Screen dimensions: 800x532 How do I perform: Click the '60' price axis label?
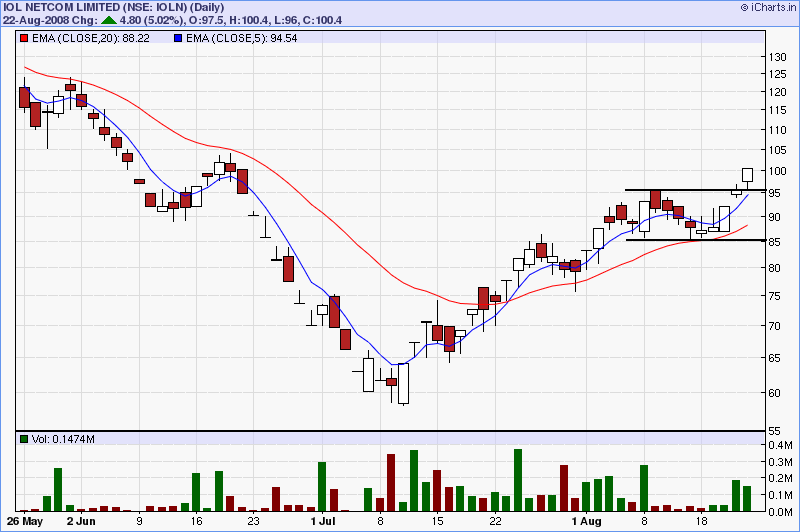click(774, 393)
